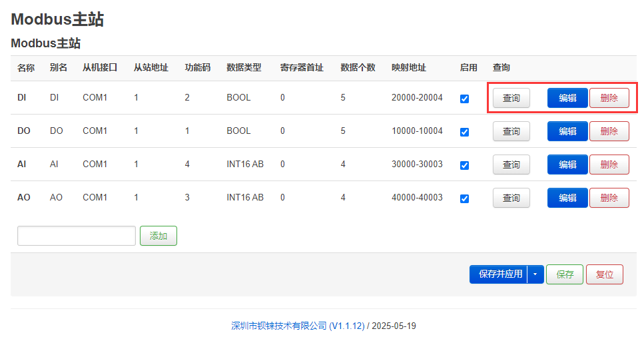Edit the AI row with 编辑
This screenshot has width=644, height=339.
[567, 165]
